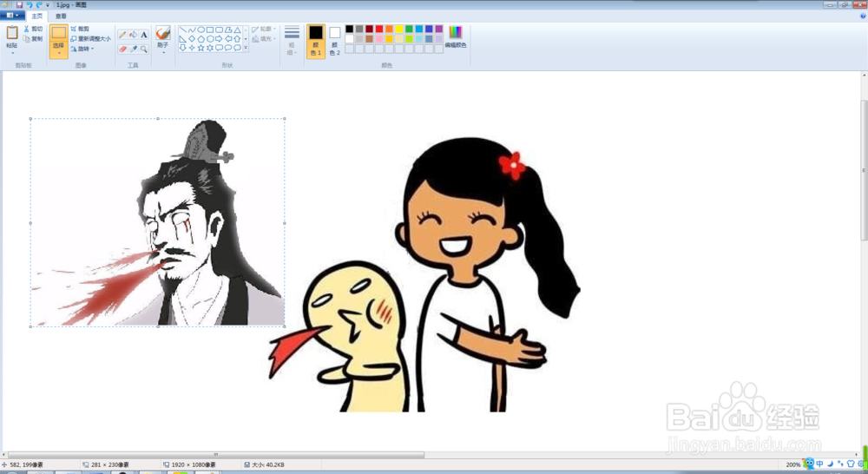Open the Rotate (旋转) dropdown

coord(82,49)
